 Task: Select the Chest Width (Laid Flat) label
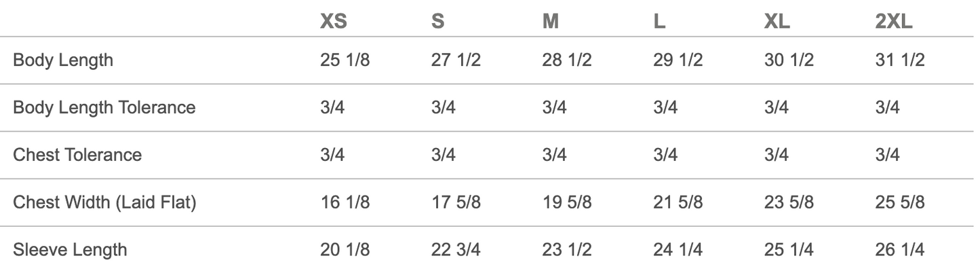click(104, 202)
